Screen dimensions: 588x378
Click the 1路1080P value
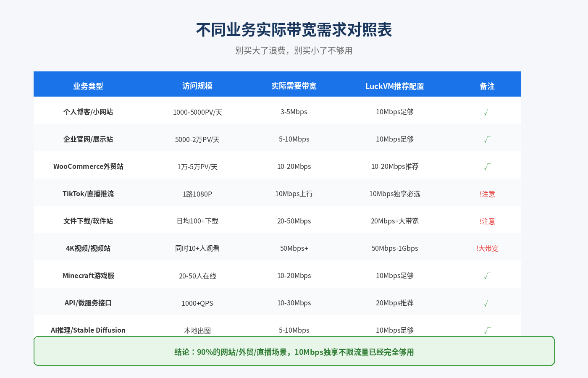coord(197,194)
